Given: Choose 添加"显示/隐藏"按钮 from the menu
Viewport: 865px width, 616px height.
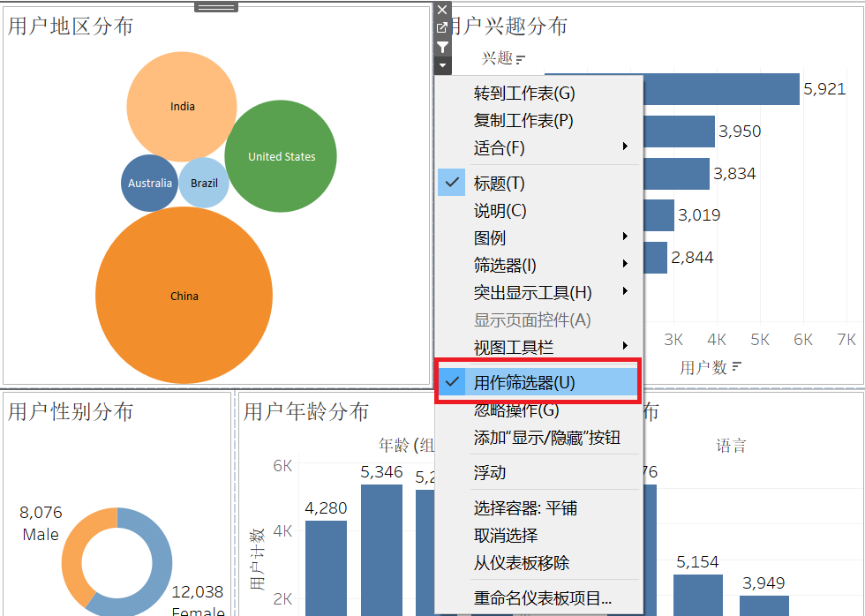Looking at the screenshot, I should pos(538,438).
